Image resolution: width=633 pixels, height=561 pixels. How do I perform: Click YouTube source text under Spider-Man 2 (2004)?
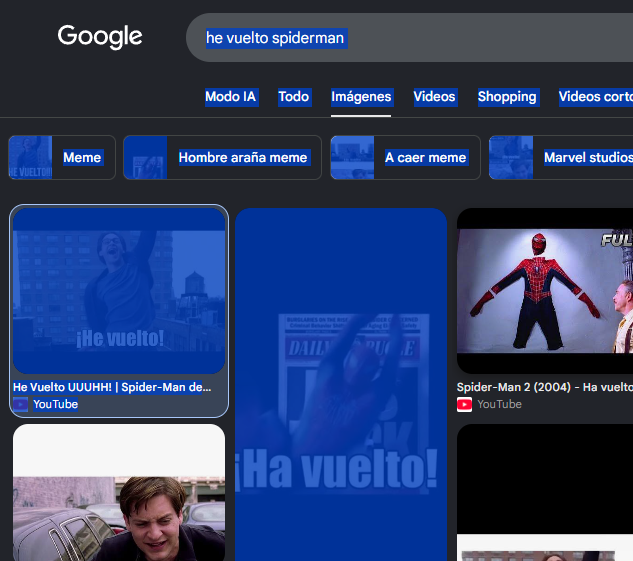click(x=499, y=404)
